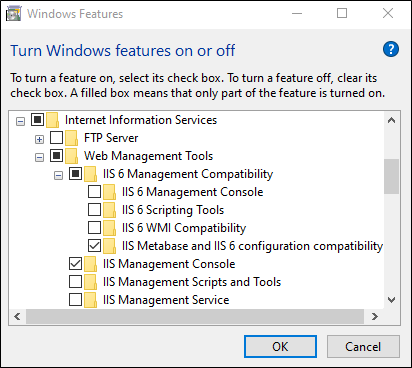
Task: Enable the FTP Server checkbox
Action: point(56,137)
